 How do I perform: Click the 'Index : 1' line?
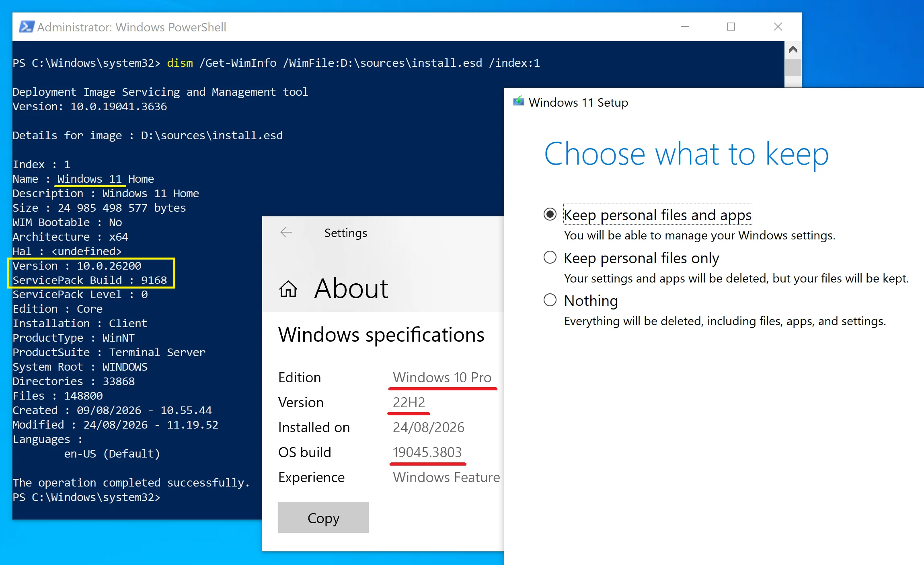coord(41,165)
